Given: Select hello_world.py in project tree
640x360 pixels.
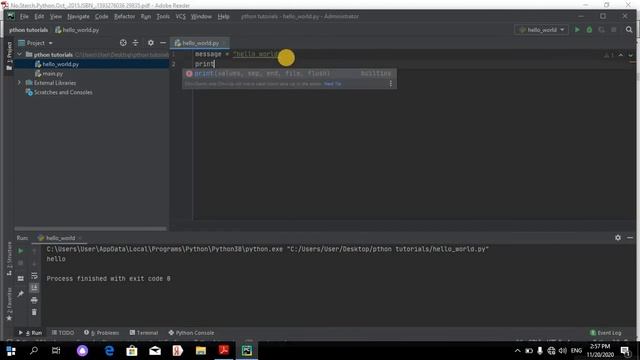Looking at the screenshot, I should [x=61, y=64].
